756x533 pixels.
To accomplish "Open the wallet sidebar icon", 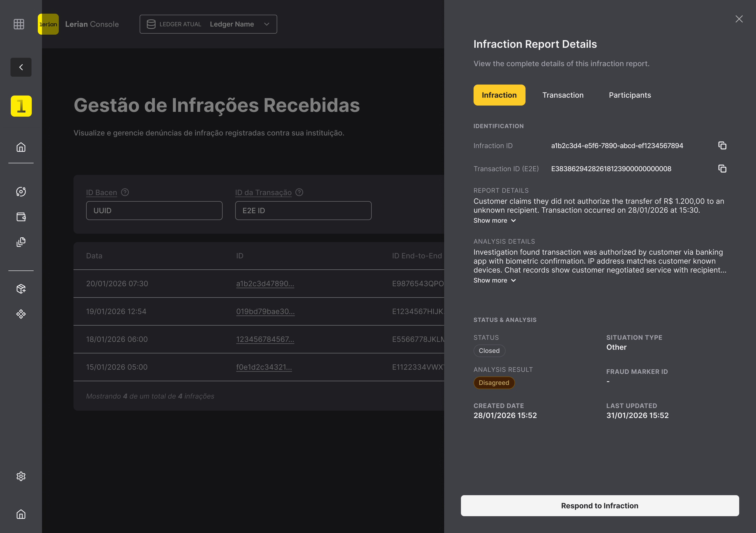I will [21, 217].
